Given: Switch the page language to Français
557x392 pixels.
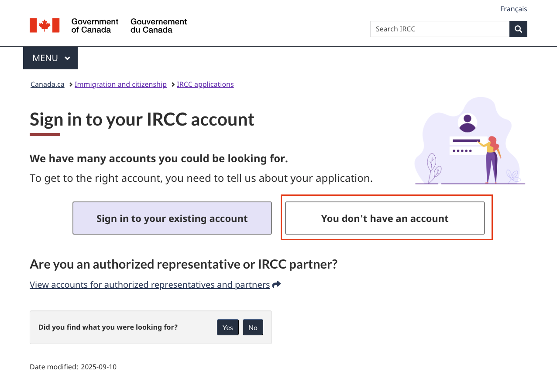Looking at the screenshot, I should (x=514, y=9).
